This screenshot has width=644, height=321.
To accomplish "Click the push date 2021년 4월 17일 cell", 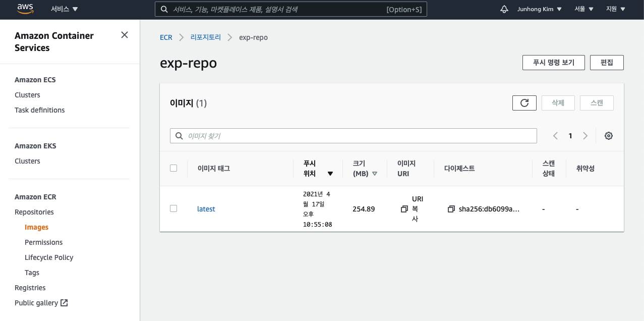I will [x=317, y=209].
